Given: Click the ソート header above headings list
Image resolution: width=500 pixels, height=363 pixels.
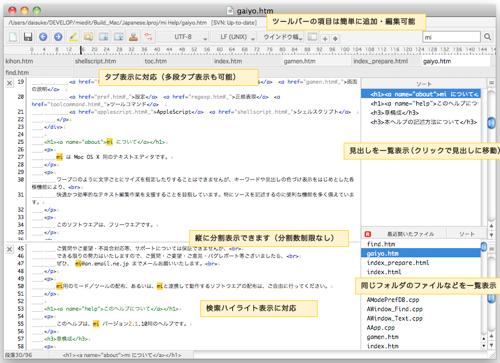Looking at the screenshot, I should click(x=424, y=84).
